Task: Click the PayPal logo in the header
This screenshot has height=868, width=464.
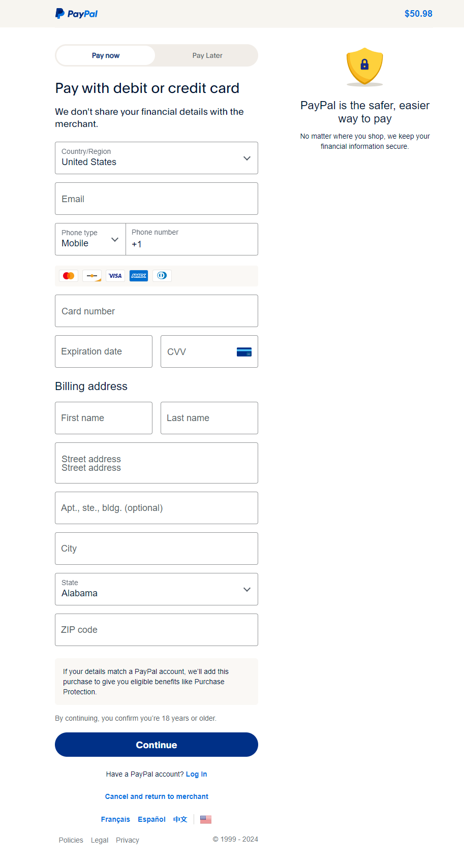Action: tap(76, 14)
